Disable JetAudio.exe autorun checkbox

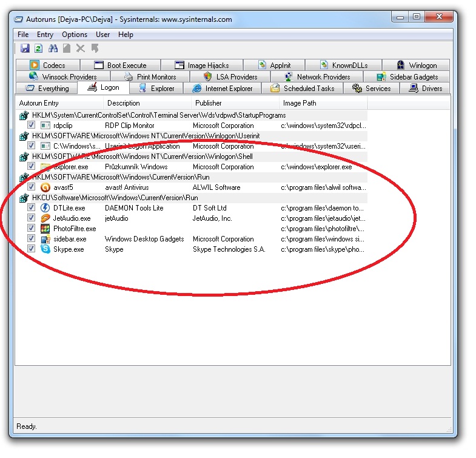(x=31, y=218)
